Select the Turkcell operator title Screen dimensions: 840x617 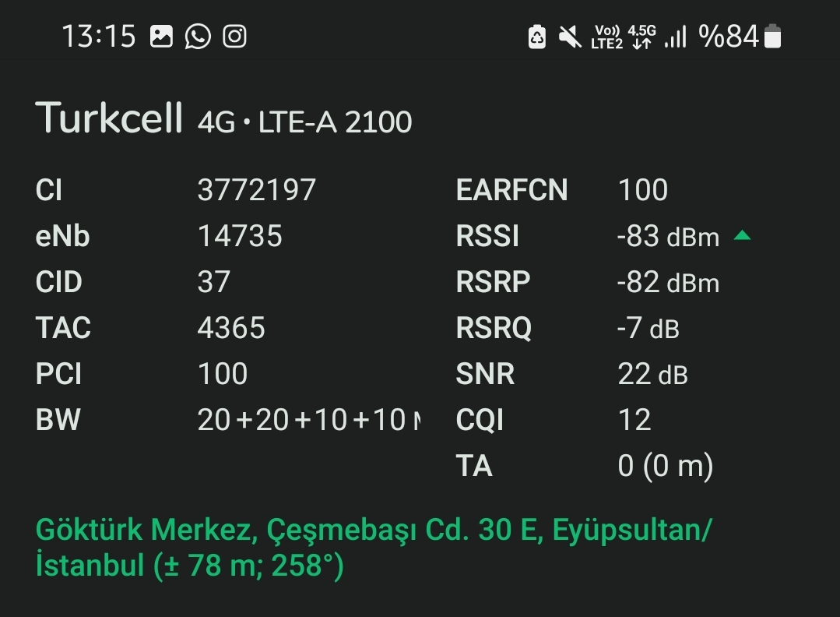point(109,118)
